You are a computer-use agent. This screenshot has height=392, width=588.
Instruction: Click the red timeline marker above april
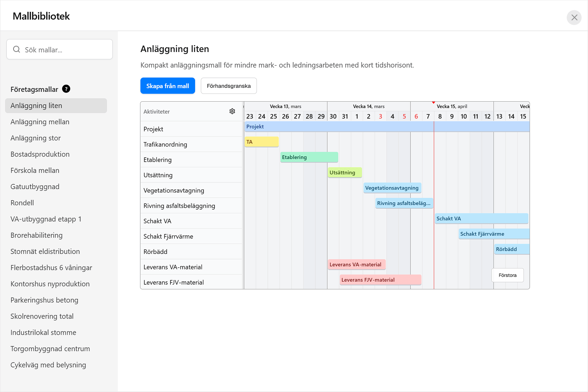pyautogui.click(x=433, y=102)
